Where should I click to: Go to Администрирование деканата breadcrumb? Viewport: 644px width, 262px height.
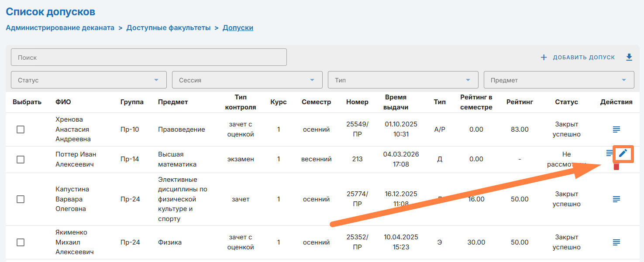point(60,28)
